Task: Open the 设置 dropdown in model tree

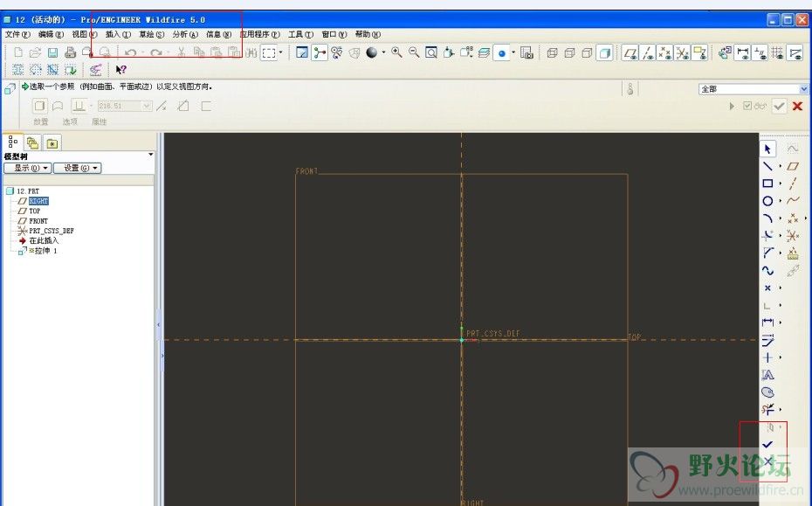Action: (77, 168)
